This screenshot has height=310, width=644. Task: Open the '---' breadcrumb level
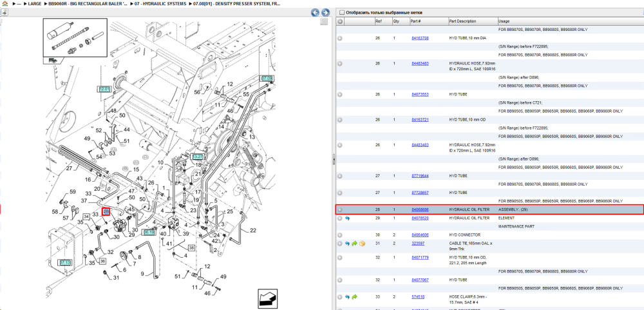[x=19, y=3]
